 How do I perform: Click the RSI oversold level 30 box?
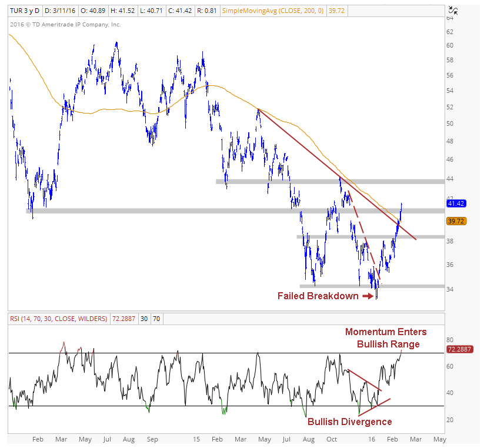[144, 319]
